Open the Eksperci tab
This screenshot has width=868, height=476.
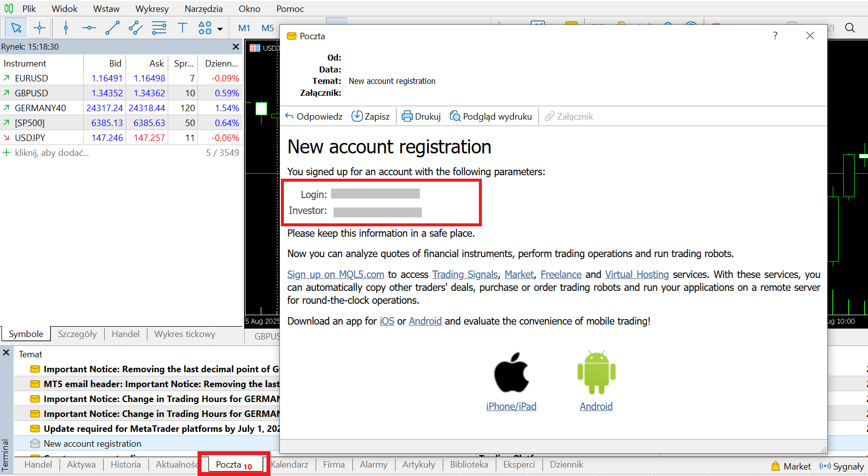click(519, 465)
